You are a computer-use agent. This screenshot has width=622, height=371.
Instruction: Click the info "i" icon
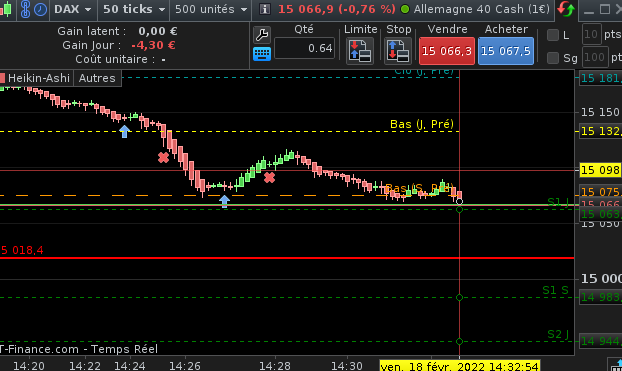point(265,9)
